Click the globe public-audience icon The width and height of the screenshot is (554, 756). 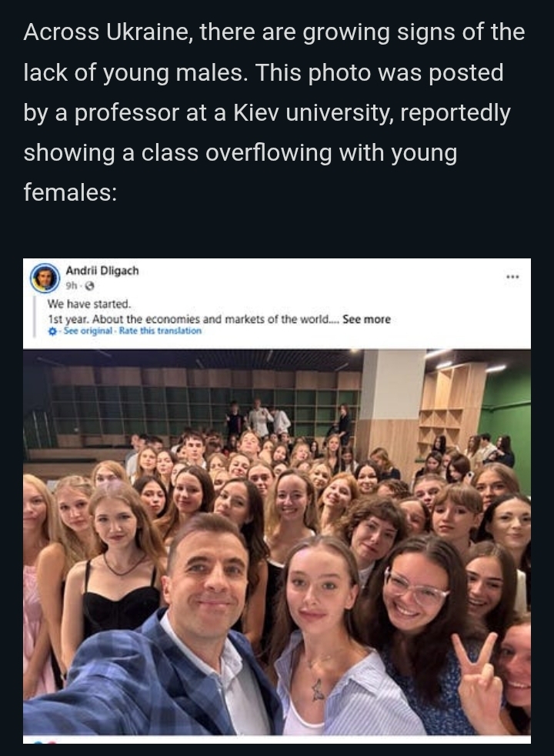[88, 285]
